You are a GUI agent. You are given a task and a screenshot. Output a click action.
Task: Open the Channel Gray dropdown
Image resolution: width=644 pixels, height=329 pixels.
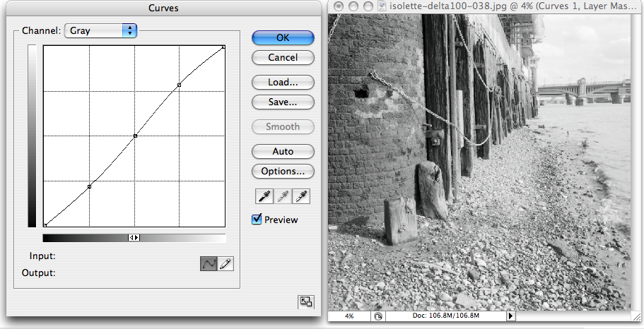pyautogui.click(x=100, y=30)
